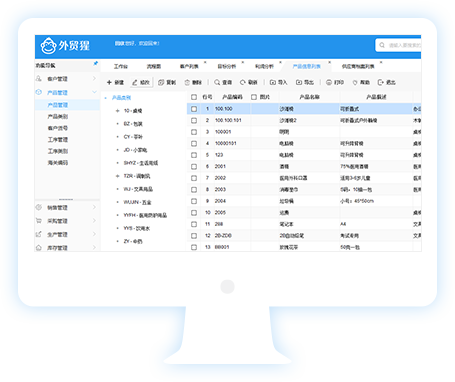The image size is (455, 382).
Task: Open 海关编码 in the sidebar submenu
Action: [x=58, y=163]
